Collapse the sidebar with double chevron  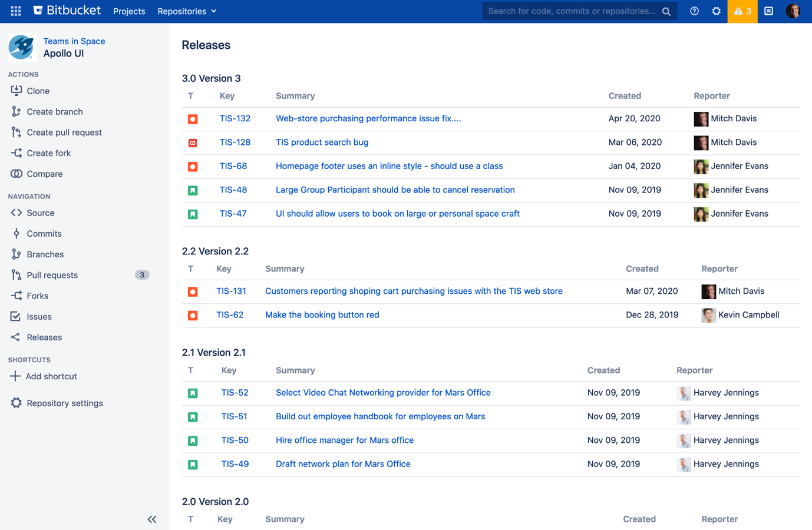152,519
